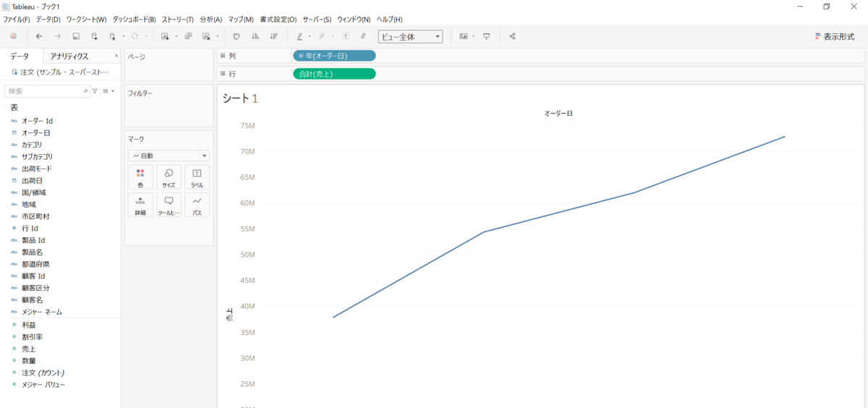Toggle mark labels with the T toolbar icon
868x408 pixels.
click(345, 36)
